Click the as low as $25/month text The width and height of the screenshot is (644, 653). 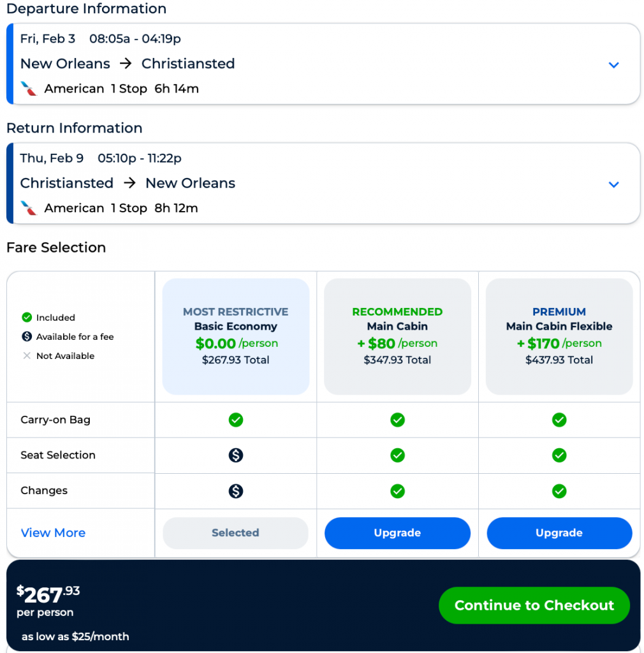click(75, 636)
